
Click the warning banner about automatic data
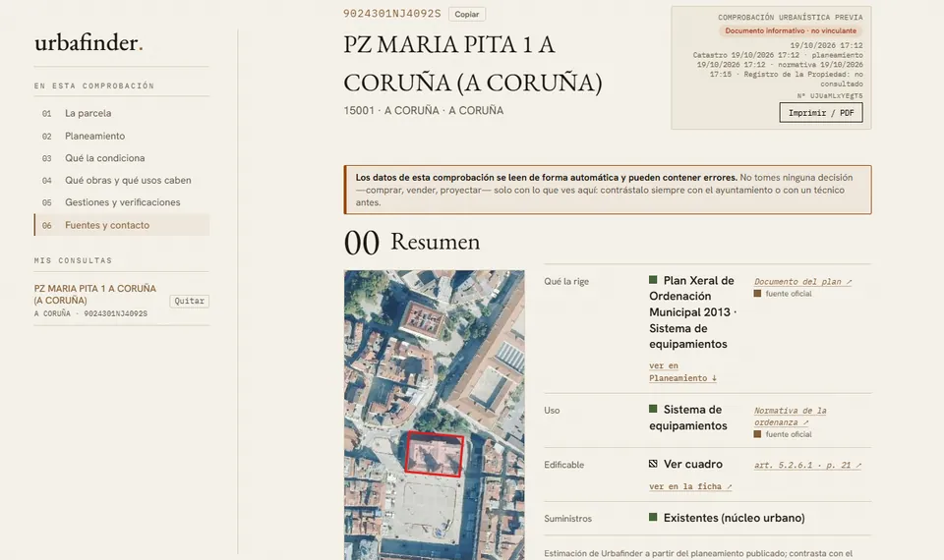pos(608,190)
